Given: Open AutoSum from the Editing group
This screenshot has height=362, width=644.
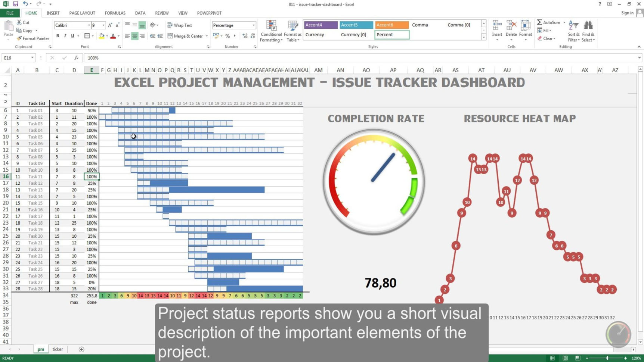Looking at the screenshot, I should (549, 22).
